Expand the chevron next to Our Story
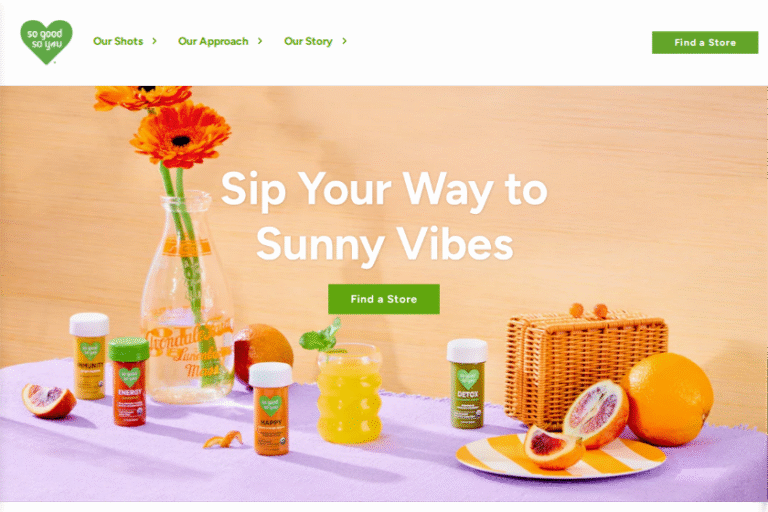Screen dimensions: 768x512 click(344, 41)
